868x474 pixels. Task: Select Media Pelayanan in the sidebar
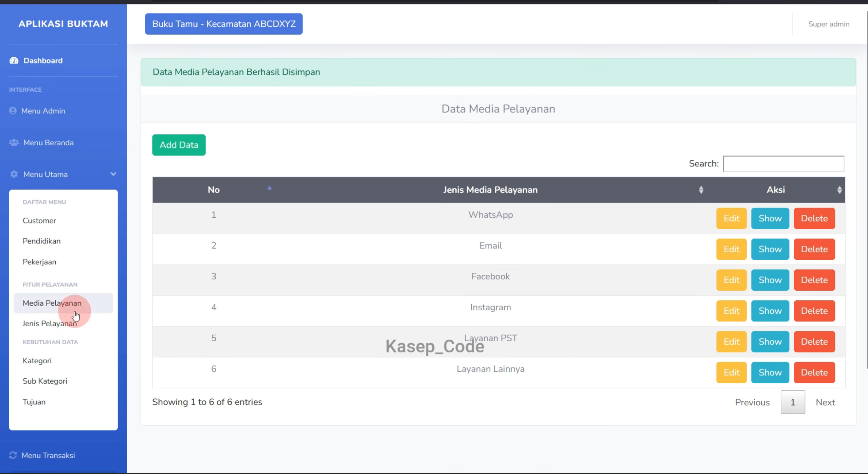pos(63,303)
